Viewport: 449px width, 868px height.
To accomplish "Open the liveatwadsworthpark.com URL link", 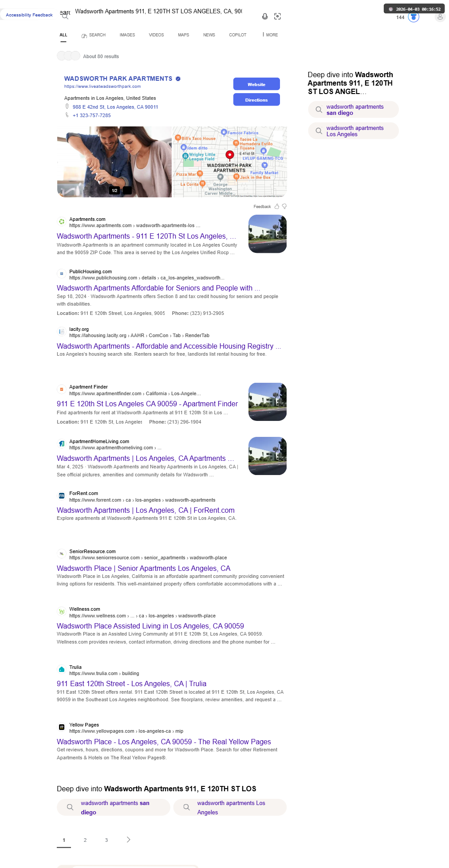I will pyautogui.click(x=102, y=86).
